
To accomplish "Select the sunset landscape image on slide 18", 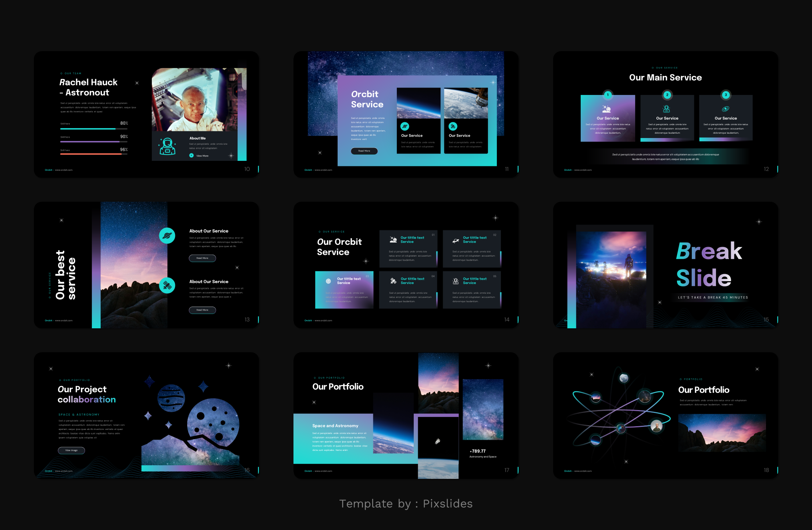I will tap(722, 433).
